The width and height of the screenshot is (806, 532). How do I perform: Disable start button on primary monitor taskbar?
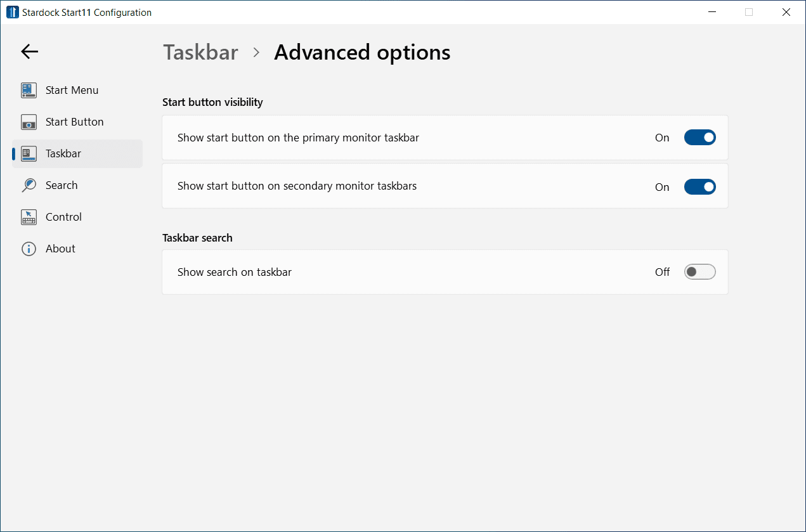click(x=699, y=138)
